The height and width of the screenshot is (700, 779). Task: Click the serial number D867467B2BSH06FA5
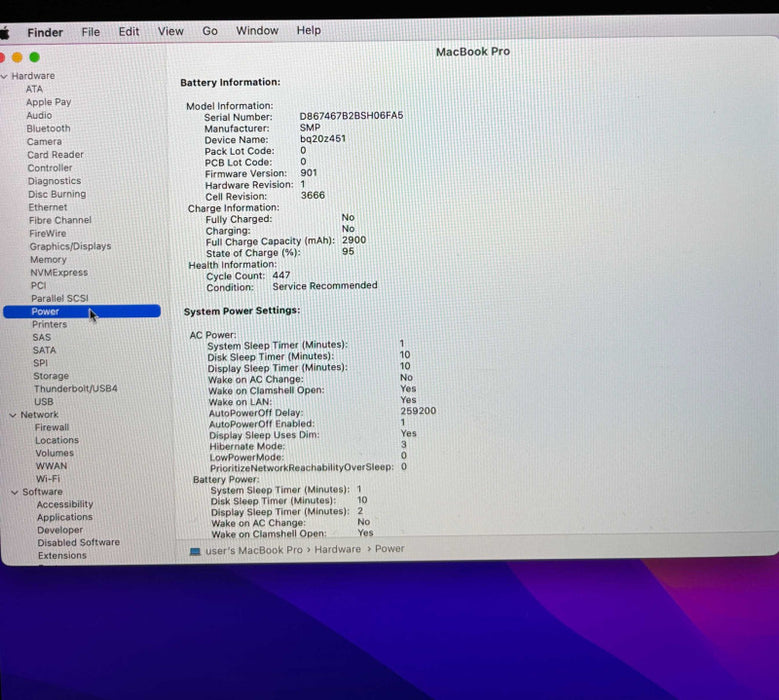(351, 116)
